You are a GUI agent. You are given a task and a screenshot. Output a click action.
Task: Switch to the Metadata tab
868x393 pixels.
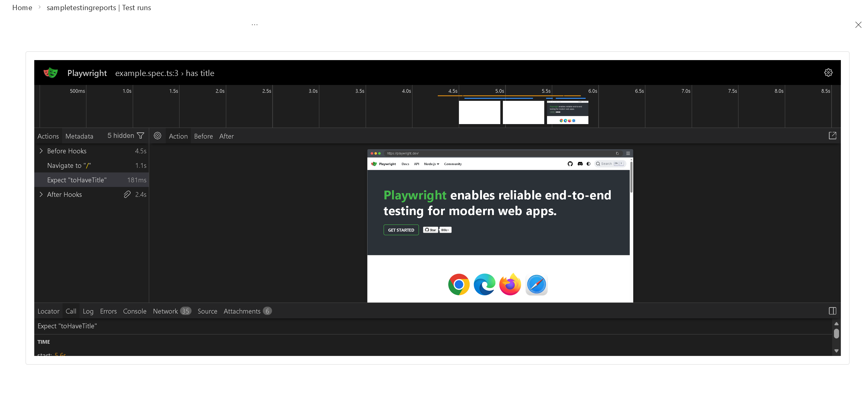[79, 136]
